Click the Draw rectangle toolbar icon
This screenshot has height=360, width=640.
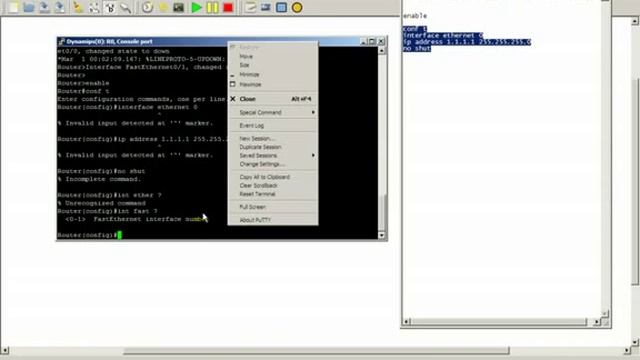[281, 7]
